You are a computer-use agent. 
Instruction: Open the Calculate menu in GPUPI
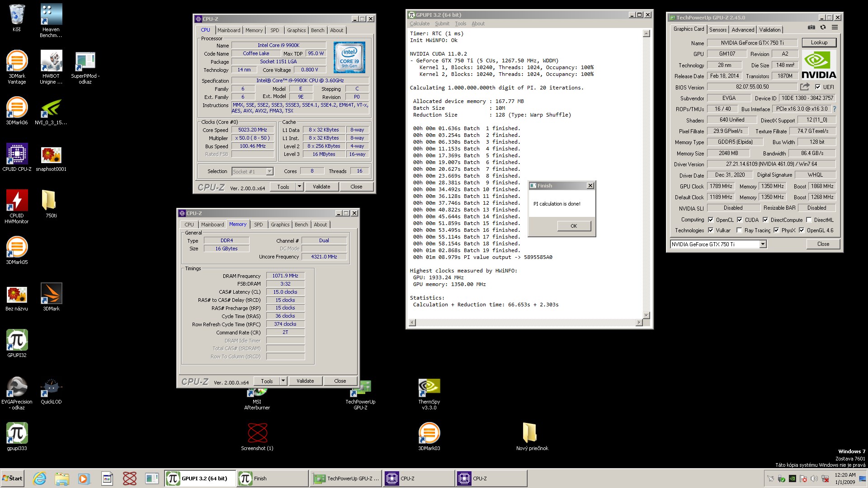(x=420, y=23)
